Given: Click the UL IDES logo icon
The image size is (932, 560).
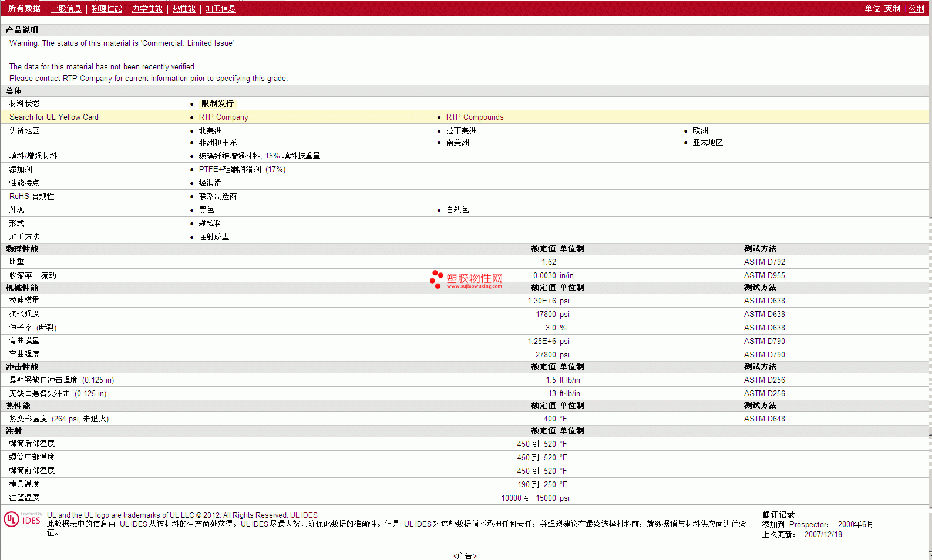Looking at the screenshot, I should [22, 519].
